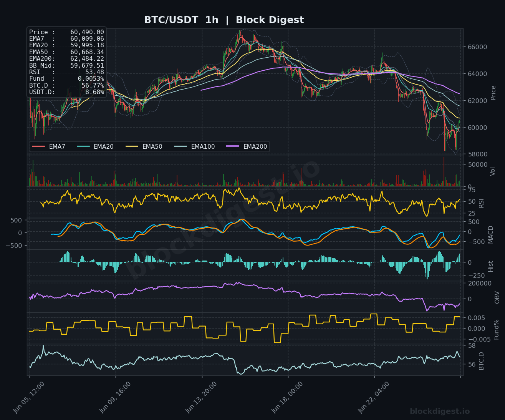Click the EMA200 62,484.22 info row
The image size is (505, 420).
tap(66, 59)
